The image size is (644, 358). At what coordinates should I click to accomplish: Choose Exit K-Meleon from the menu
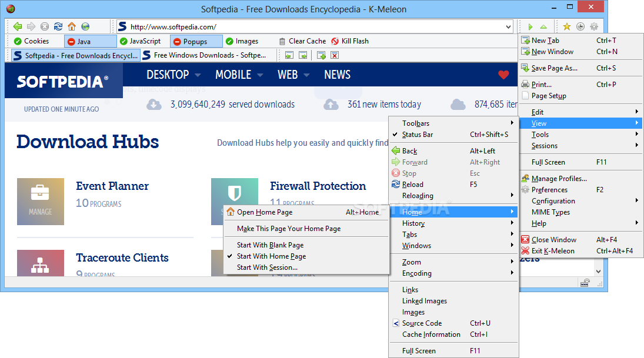(x=581, y=251)
